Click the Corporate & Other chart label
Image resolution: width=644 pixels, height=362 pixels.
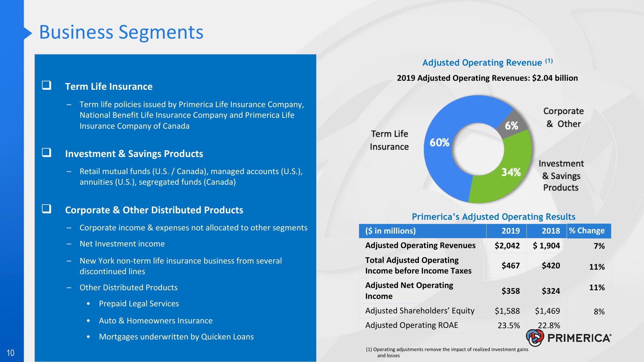tap(563, 117)
